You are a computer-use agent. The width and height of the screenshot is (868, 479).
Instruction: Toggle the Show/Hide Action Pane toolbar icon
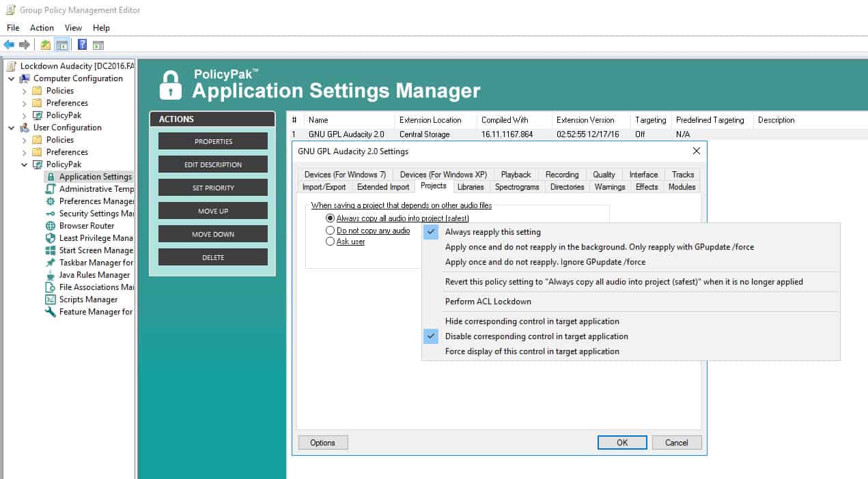click(98, 45)
